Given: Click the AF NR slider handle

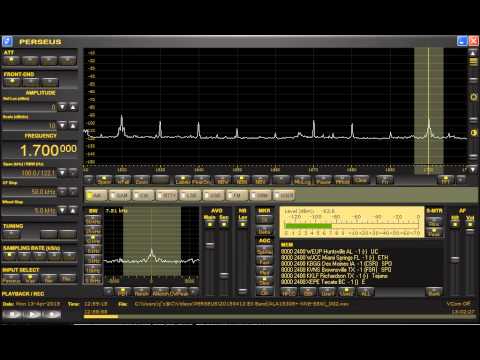Looking at the screenshot, I should (455, 259).
